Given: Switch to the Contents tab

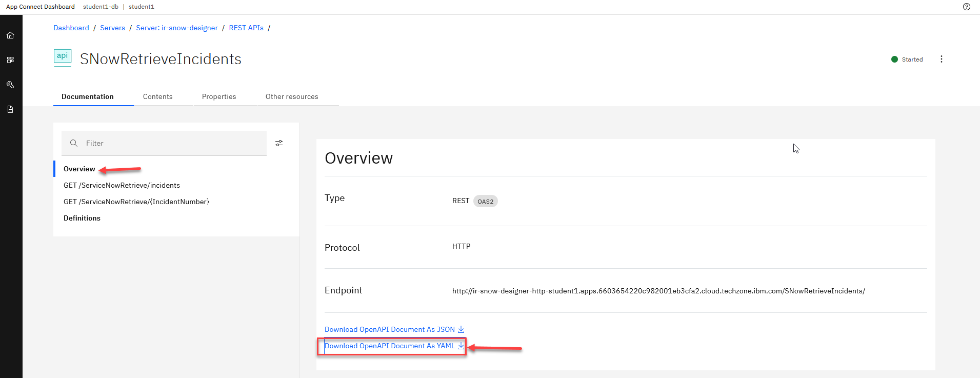Looking at the screenshot, I should pyautogui.click(x=157, y=96).
